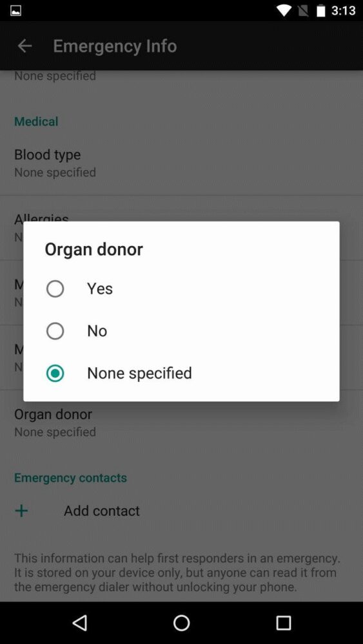Tap the 3:13 clock in status bar
This screenshot has height=644, width=363.
[343, 11]
